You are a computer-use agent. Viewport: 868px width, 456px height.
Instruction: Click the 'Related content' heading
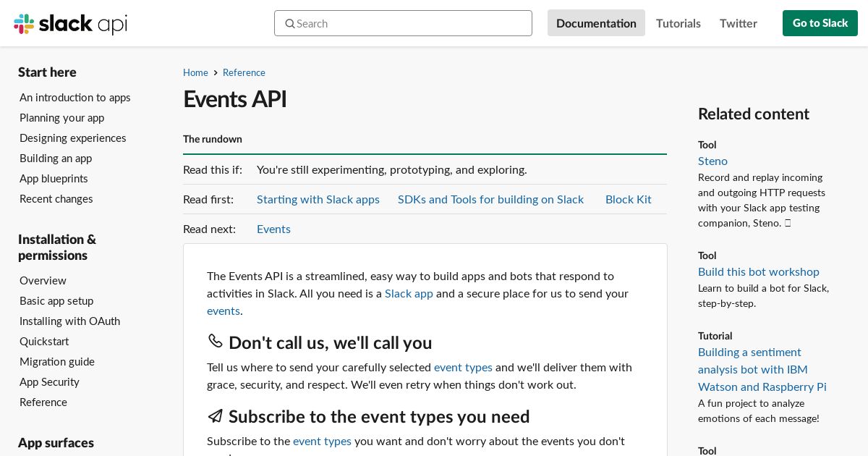(754, 114)
